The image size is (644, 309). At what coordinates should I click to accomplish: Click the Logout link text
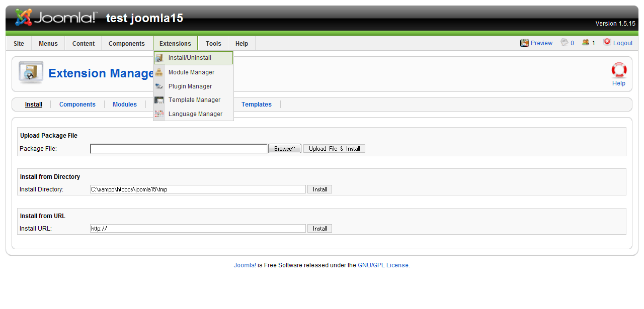[x=623, y=43]
